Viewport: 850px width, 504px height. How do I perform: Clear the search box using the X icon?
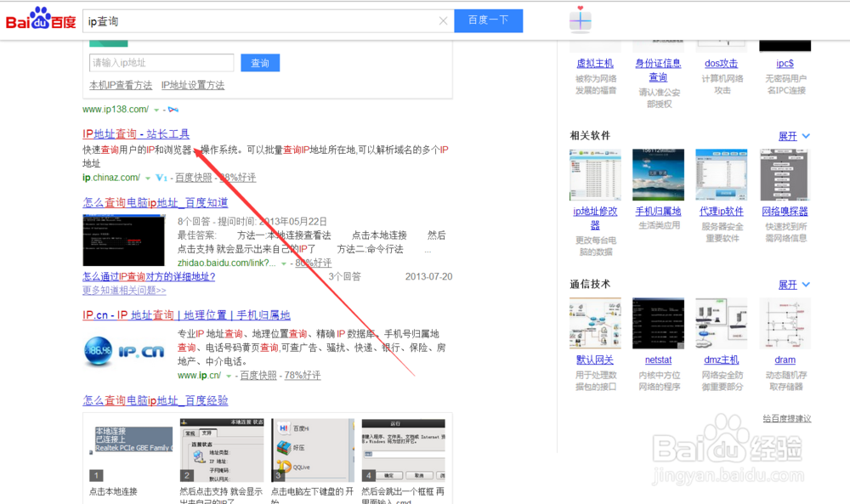point(444,20)
